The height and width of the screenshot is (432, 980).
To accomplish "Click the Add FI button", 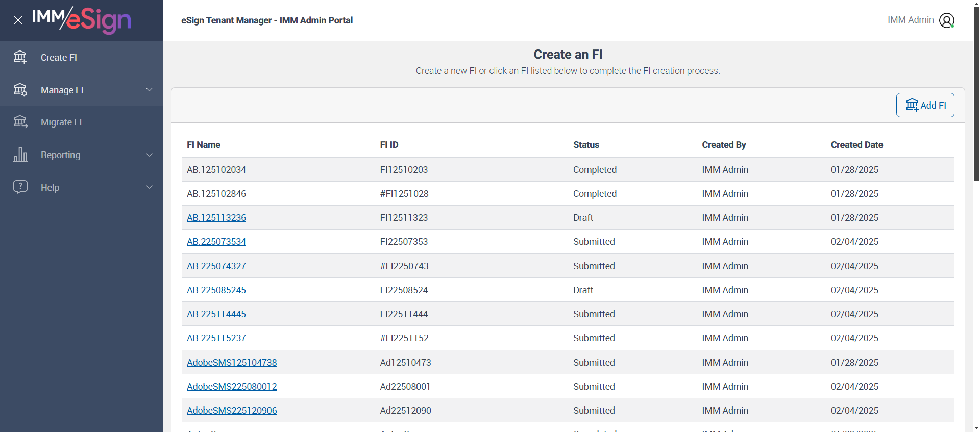I will 925,105.
